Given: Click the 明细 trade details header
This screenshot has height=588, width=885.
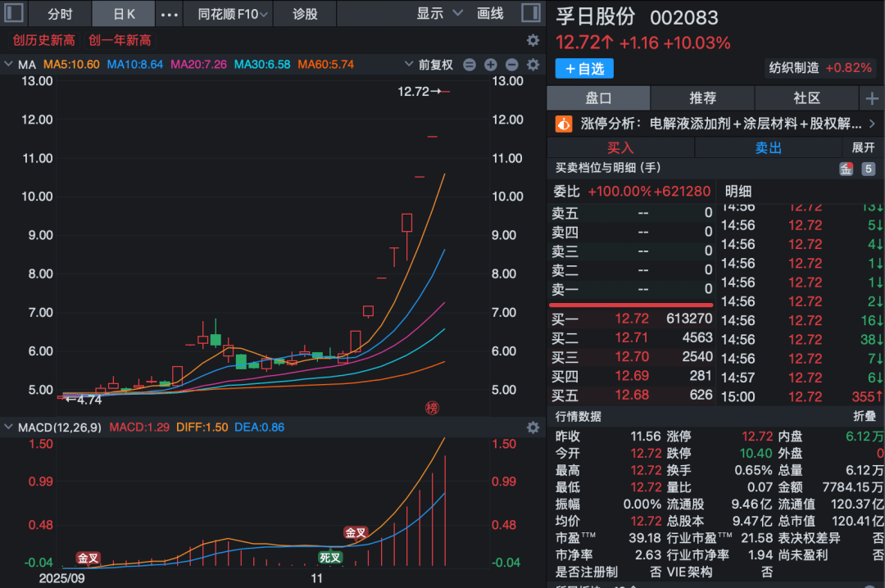Looking at the screenshot, I should [x=738, y=192].
